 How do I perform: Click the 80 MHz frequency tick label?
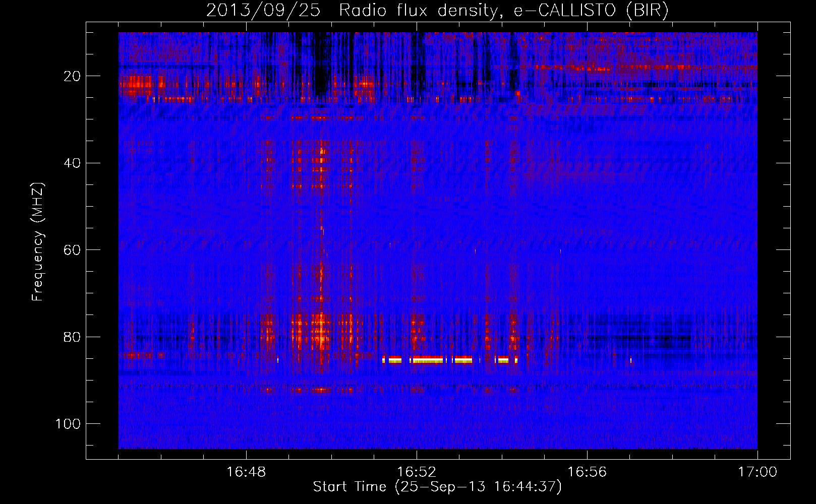[x=72, y=337]
